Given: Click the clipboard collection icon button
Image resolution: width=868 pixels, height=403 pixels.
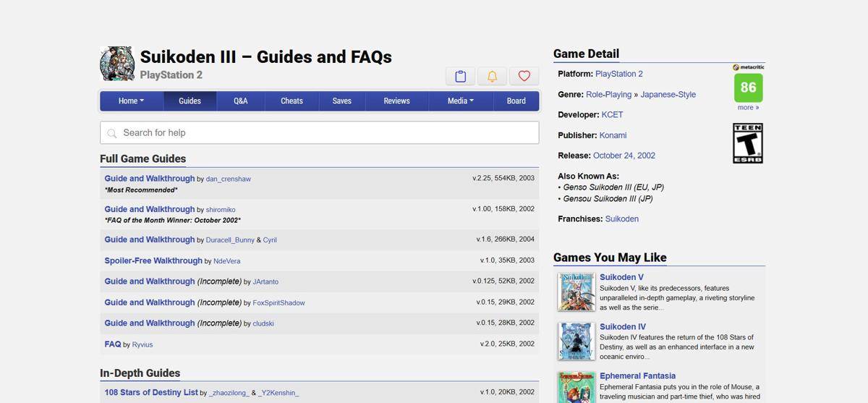Looking at the screenshot, I should point(460,76).
